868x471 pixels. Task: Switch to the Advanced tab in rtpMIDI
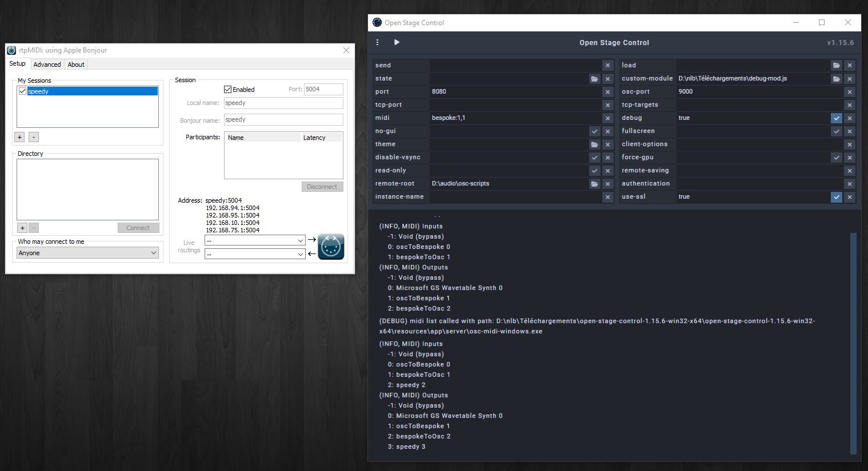[47, 65]
